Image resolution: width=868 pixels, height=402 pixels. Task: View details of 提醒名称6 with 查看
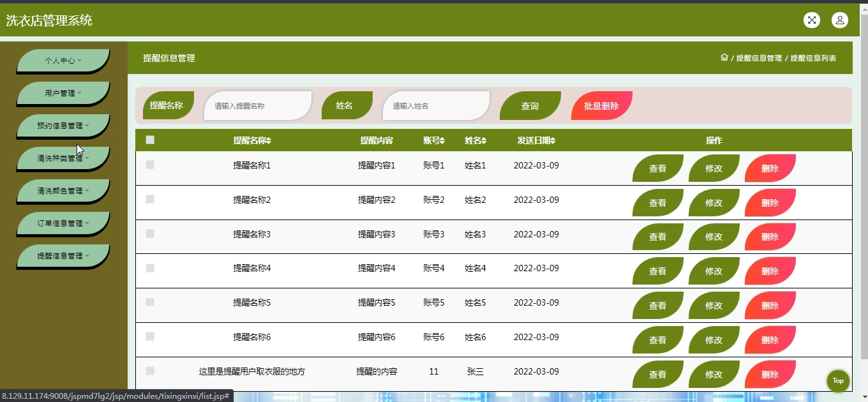[x=657, y=340]
